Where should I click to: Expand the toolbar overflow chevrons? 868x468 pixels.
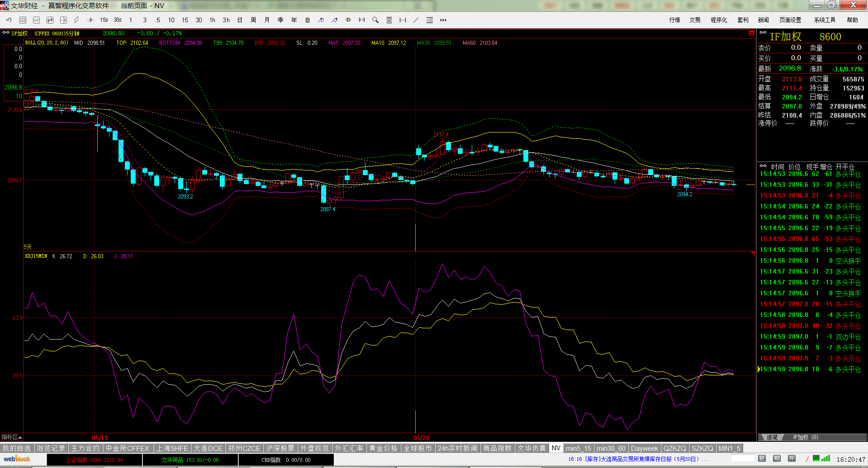click(x=443, y=20)
